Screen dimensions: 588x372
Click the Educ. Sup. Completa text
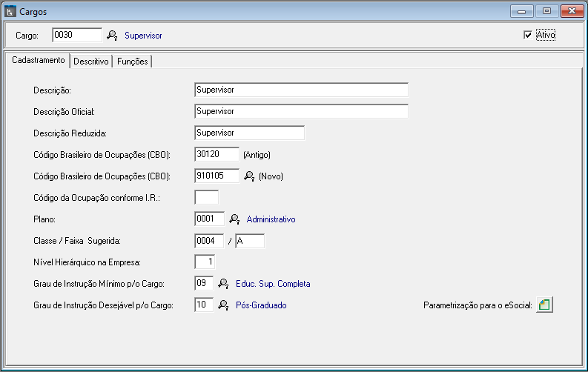point(273,284)
